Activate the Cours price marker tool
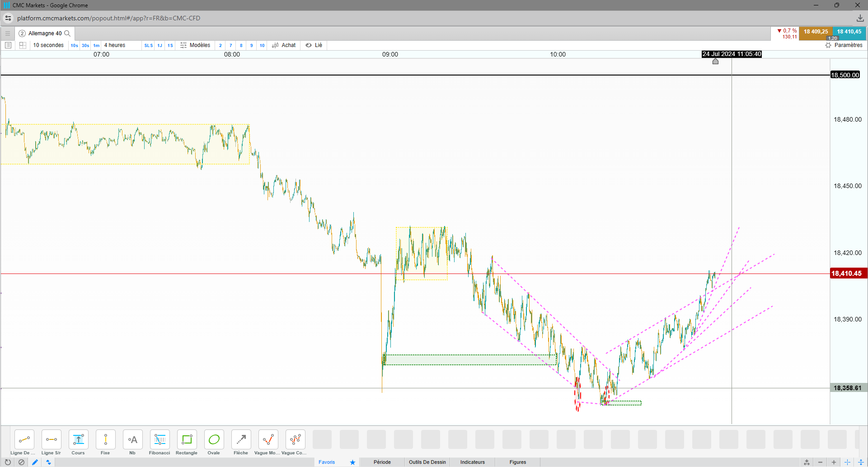The height and width of the screenshot is (467, 868). [x=78, y=440]
